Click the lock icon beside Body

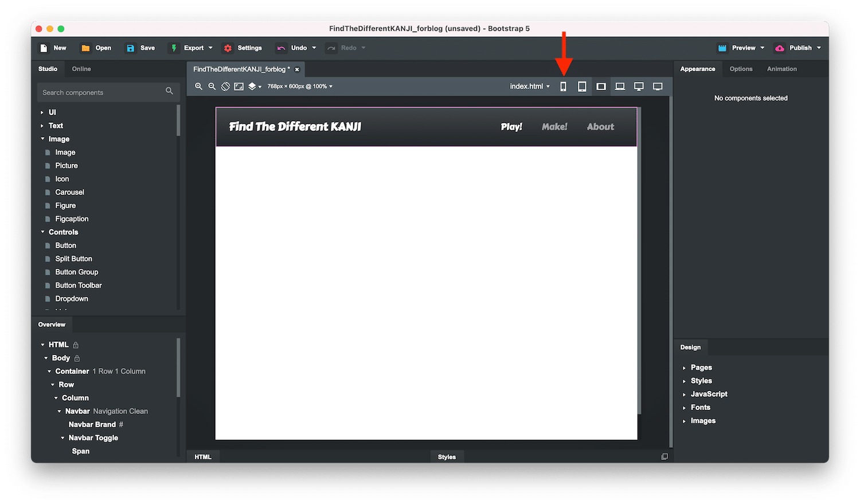77,358
